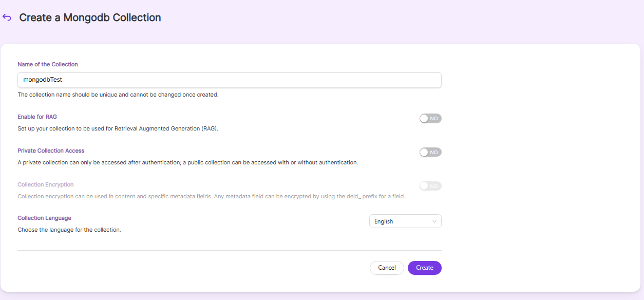Screen dimensions: 644x300
Task: Click the 'Name of the Collection' label
Action: (48, 64)
